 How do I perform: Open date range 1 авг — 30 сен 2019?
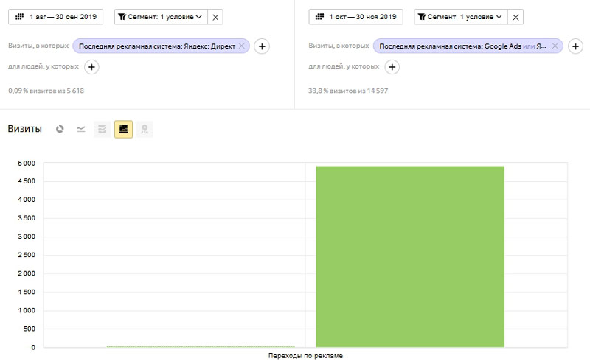pyautogui.click(x=55, y=17)
